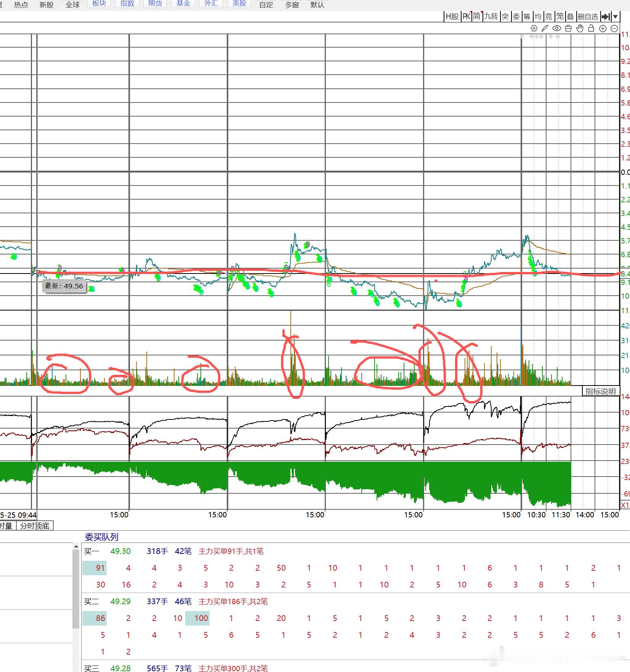Viewport: 630px width, 672px height.
Task: Click highlighted order cell 91 in 买一
Action: 95,568
